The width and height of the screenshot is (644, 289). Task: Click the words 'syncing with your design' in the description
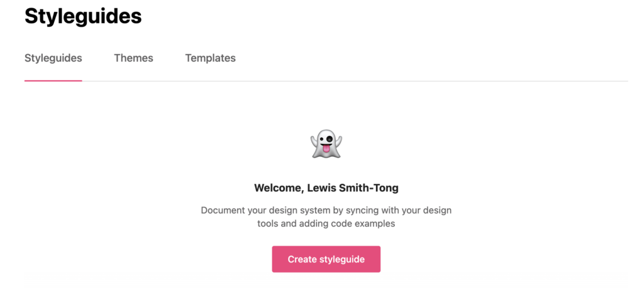tap(398, 210)
